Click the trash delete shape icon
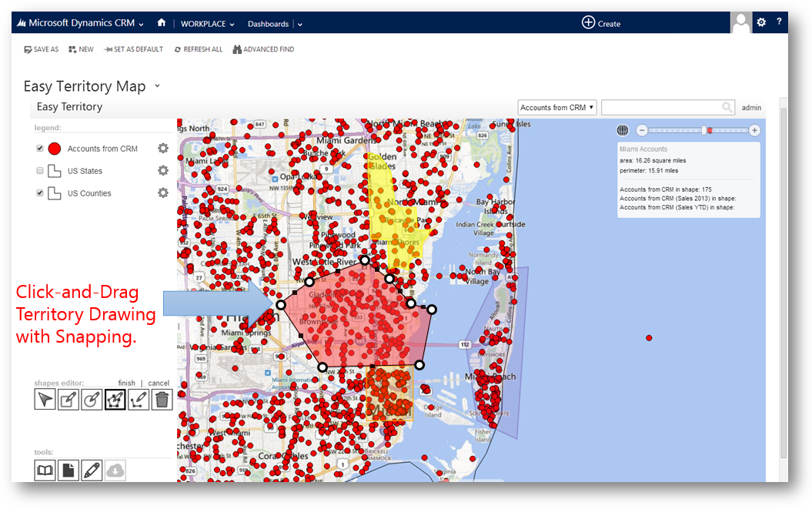Viewport: 812px width, 509px height. click(x=162, y=400)
